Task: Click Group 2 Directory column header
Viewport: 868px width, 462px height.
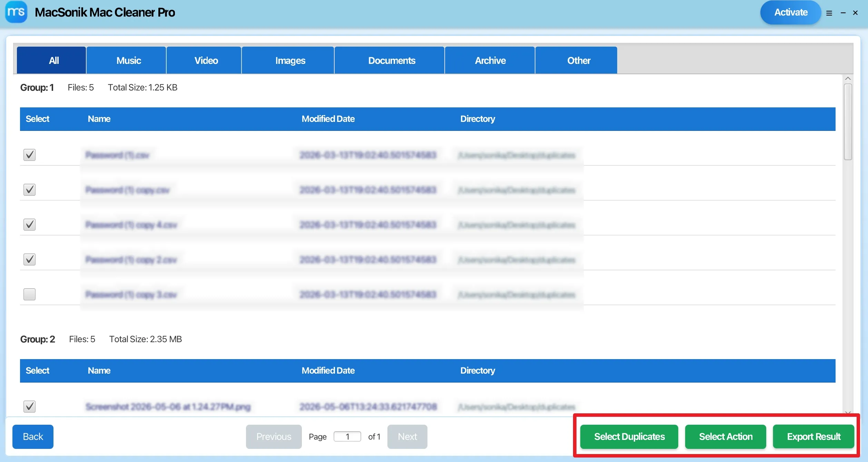Action: 477,370
